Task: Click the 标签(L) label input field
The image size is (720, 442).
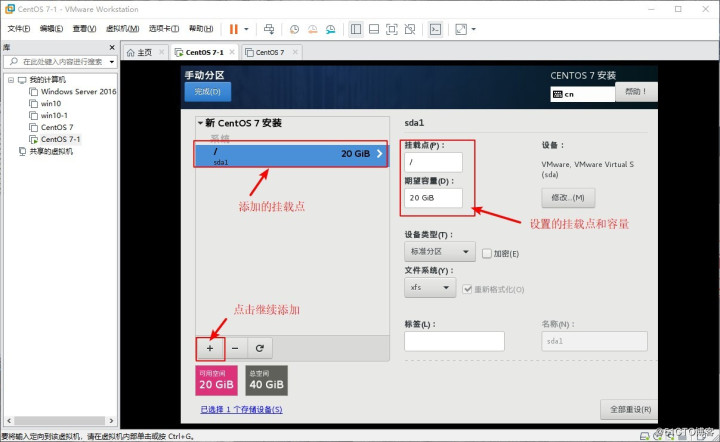Action: tap(454, 341)
